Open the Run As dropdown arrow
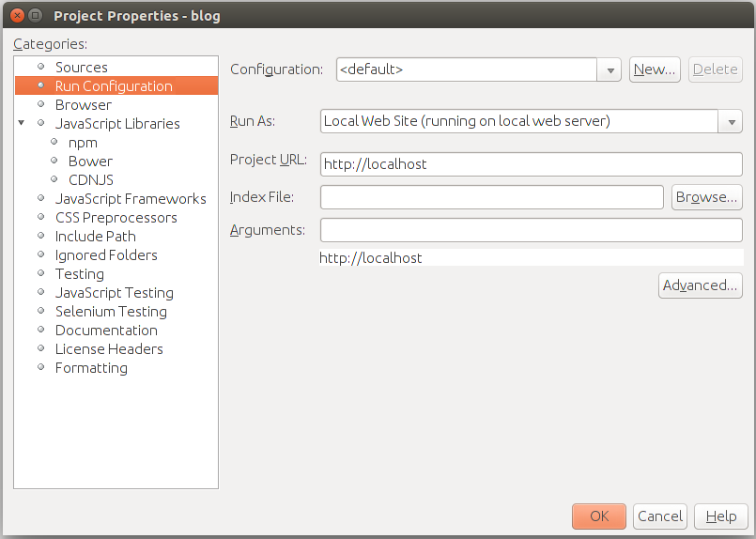Image resolution: width=756 pixels, height=539 pixels. (x=731, y=121)
